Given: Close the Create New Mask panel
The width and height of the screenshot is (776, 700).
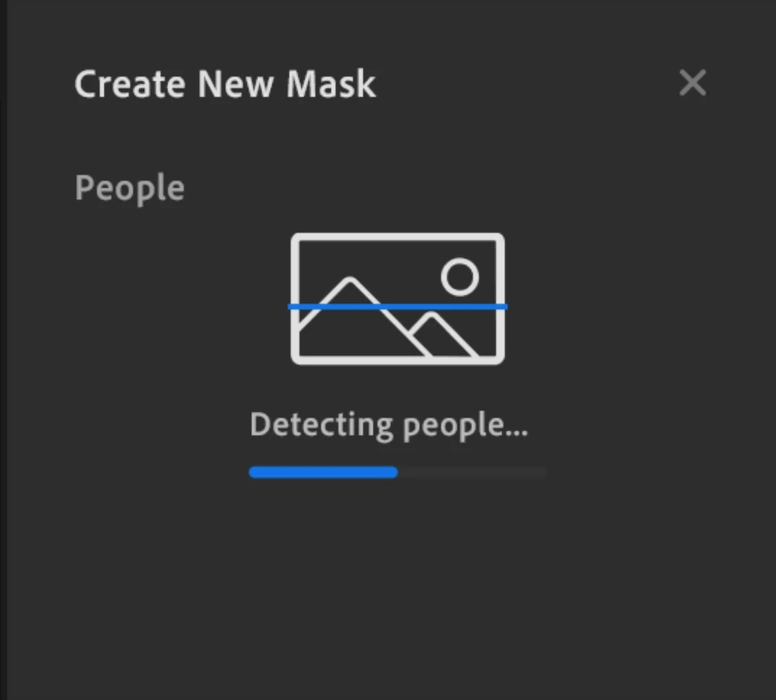Looking at the screenshot, I should 692,82.
